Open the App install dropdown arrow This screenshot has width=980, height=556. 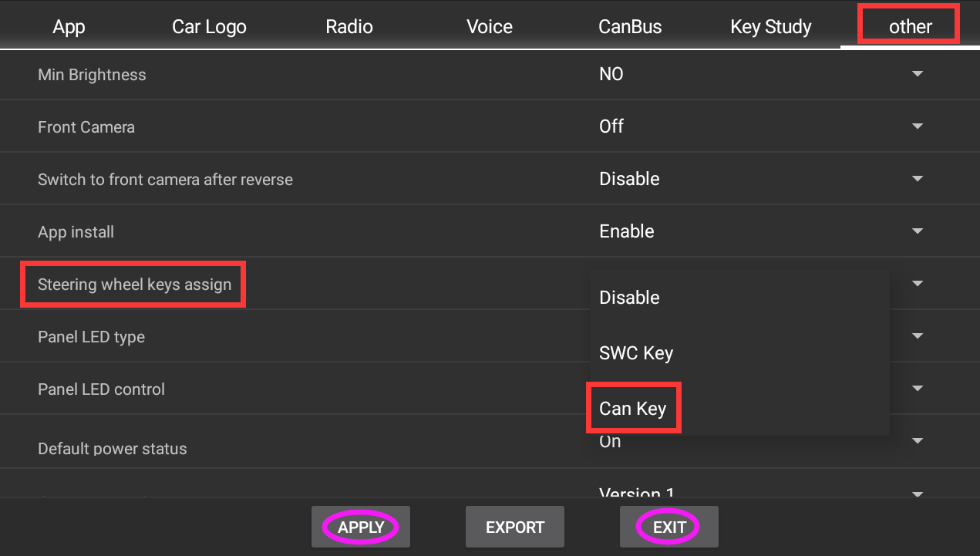917,231
